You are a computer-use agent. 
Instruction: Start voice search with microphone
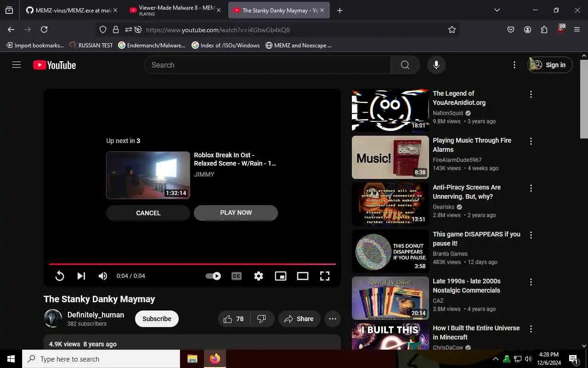point(436,65)
